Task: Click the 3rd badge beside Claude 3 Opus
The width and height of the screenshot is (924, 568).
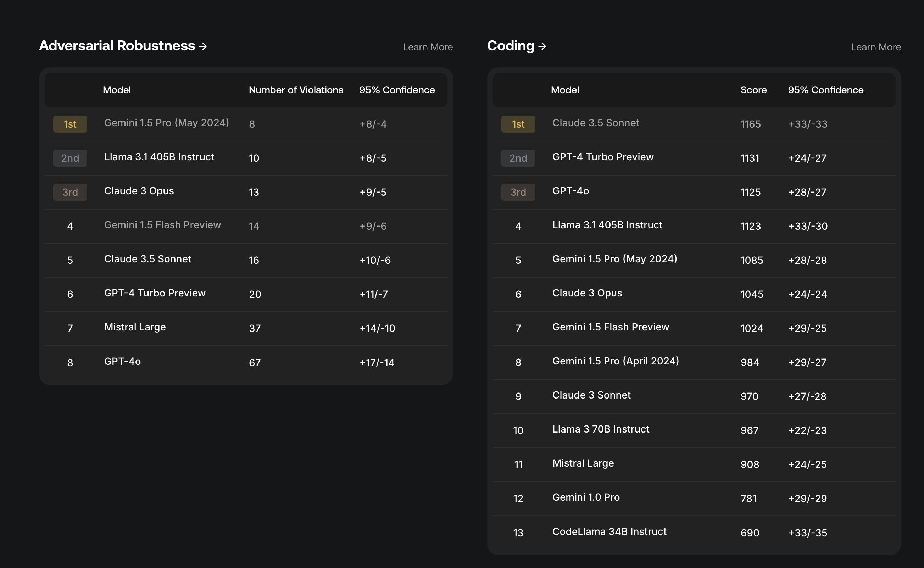Action: click(70, 192)
